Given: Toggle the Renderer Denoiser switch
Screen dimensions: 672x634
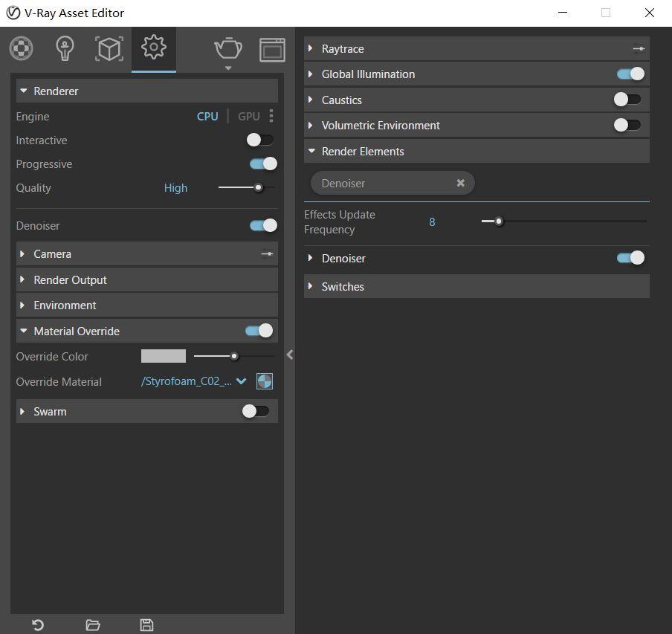Looking at the screenshot, I should click(263, 225).
